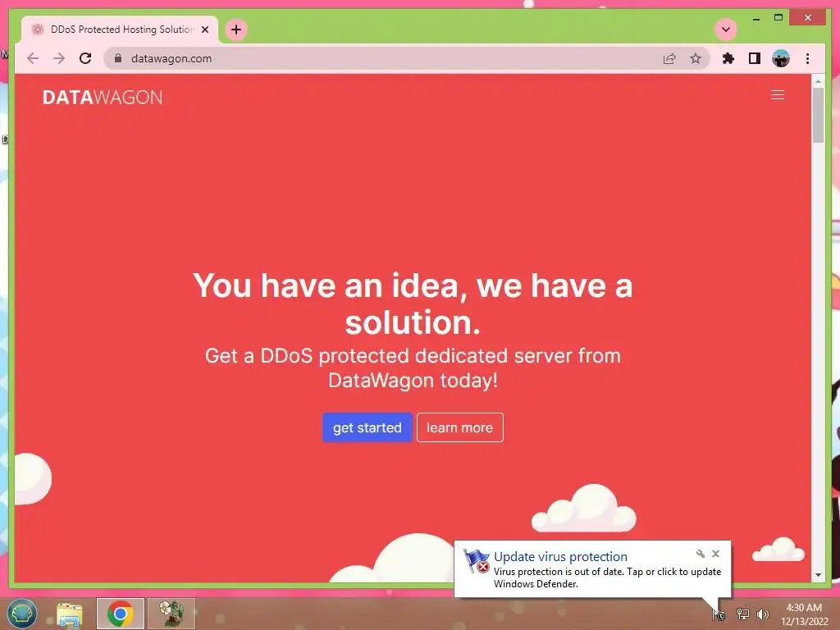Click scrollbar up arrow

818,81
